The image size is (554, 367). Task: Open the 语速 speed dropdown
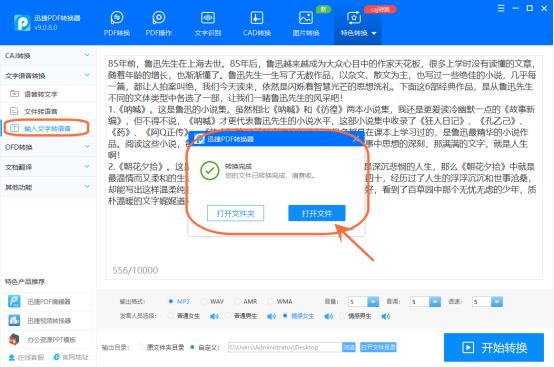pyautogui.click(x=497, y=301)
